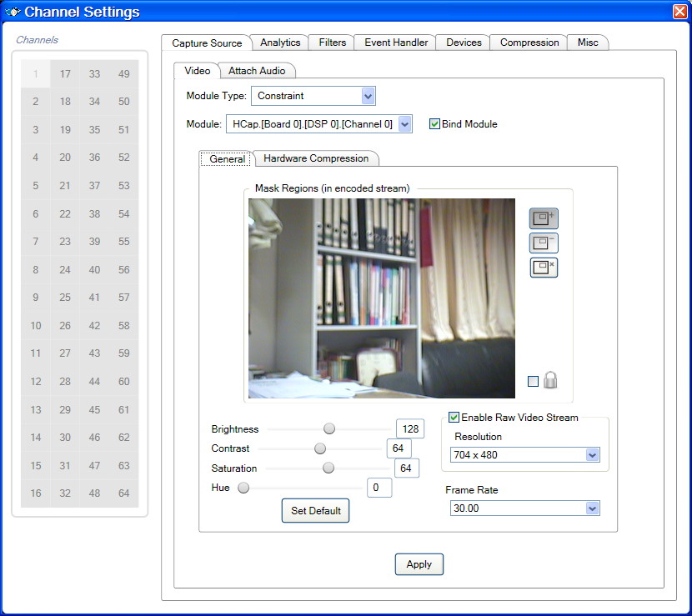Click the remove mask region icon
The width and height of the screenshot is (692, 616).
pyautogui.click(x=544, y=243)
